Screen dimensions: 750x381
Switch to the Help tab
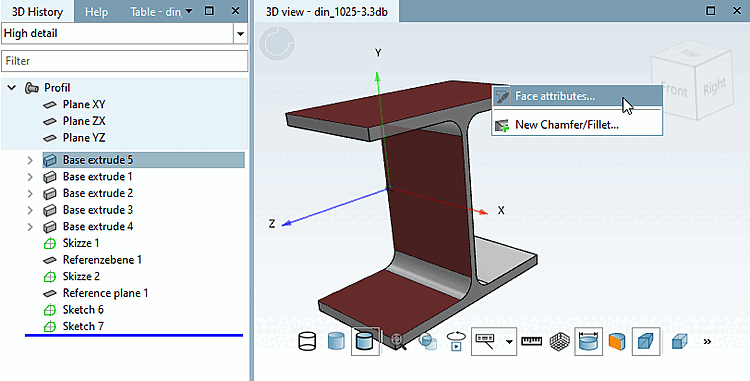[x=96, y=12]
